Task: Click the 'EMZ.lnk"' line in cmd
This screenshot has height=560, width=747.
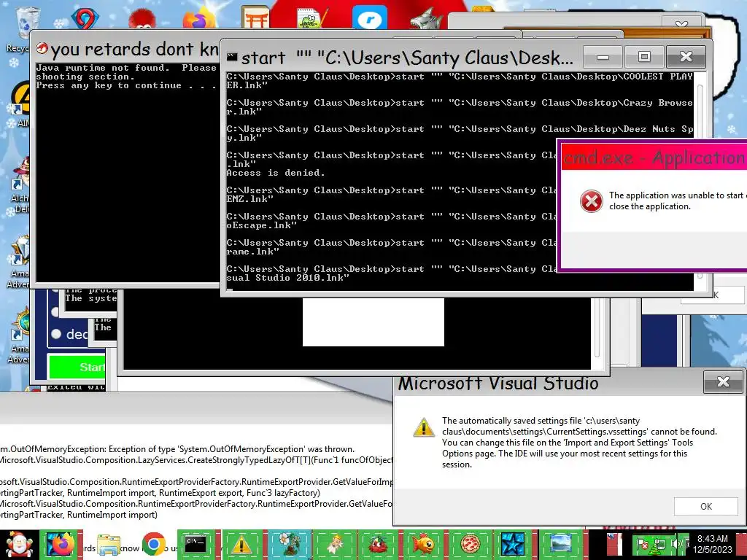Action: click(x=249, y=199)
